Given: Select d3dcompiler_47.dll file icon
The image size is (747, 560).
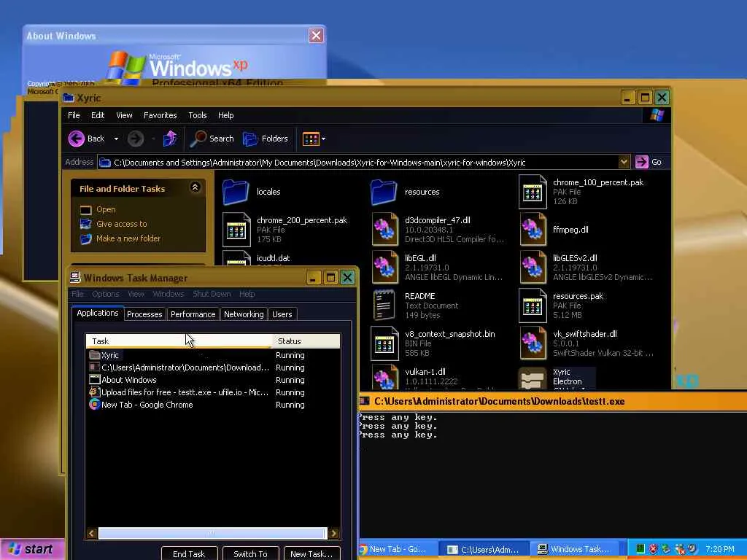Looking at the screenshot, I should 385,230.
